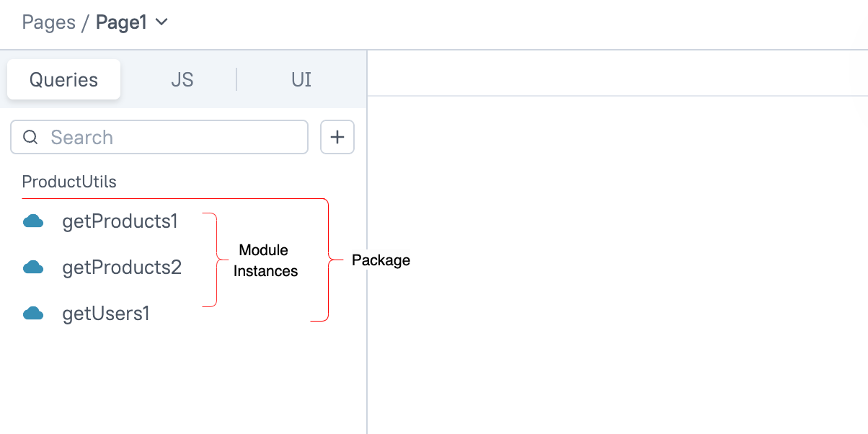Open the JS tab
The height and width of the screenshot is (434, 868).
[182, 79]
